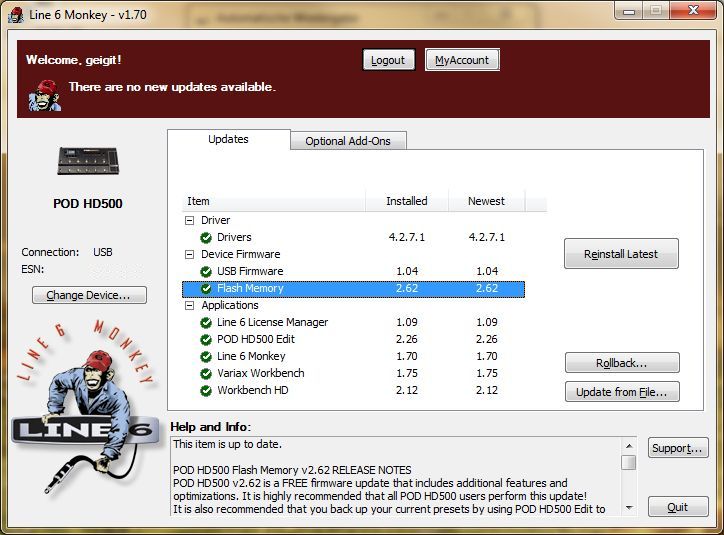Select the POD HD500 Edit row
The width and height of the screenshot is (724, 535).
[353, 339]
